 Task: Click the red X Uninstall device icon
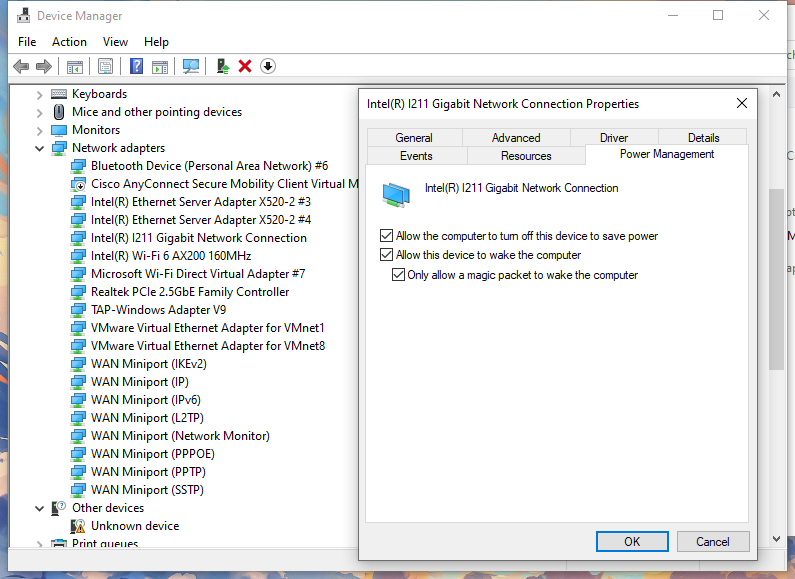[245, 66]
